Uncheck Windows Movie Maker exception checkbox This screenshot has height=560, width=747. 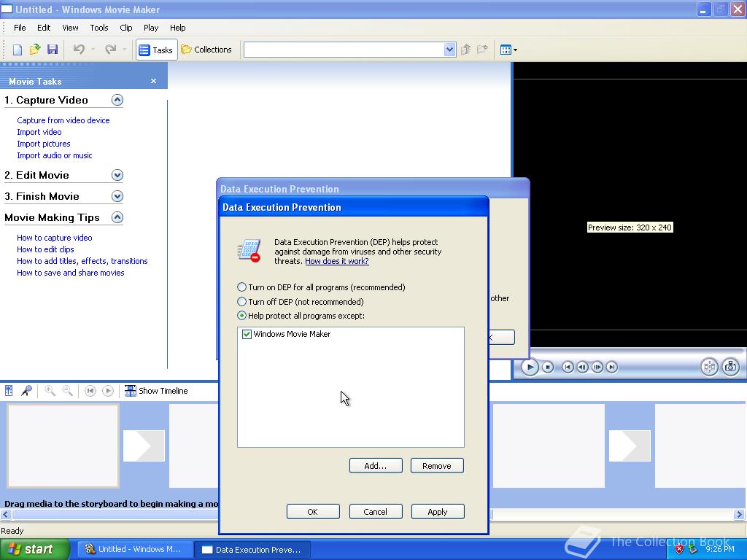pos(247,334)
